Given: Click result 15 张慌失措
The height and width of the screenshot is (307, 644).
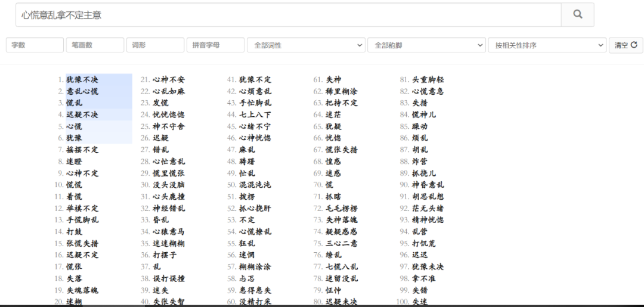Looking at the screenshot, I should 82,243.
